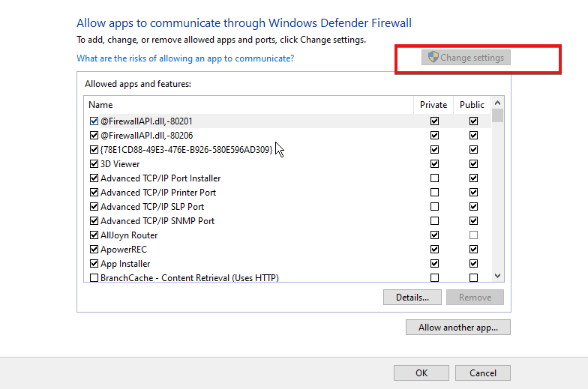Open the risks of allowing an app link
Screen dimensions: 588x389
pyautogui.click(x=185, y=58)
